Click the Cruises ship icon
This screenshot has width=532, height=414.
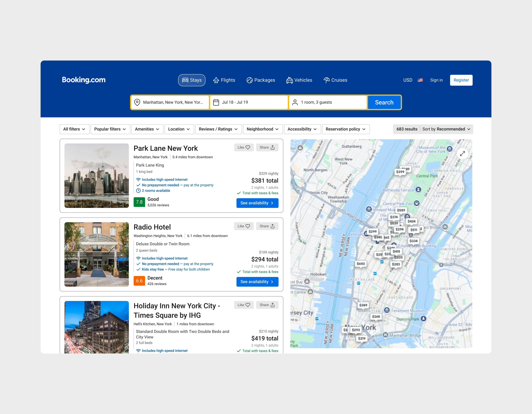coord(326,80)
